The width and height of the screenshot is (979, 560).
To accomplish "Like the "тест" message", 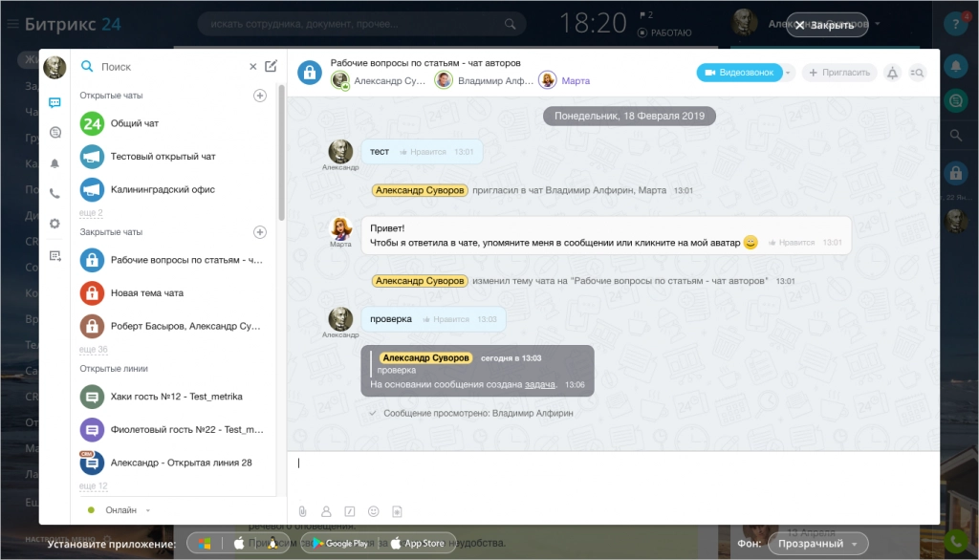I will click(424, 152).
